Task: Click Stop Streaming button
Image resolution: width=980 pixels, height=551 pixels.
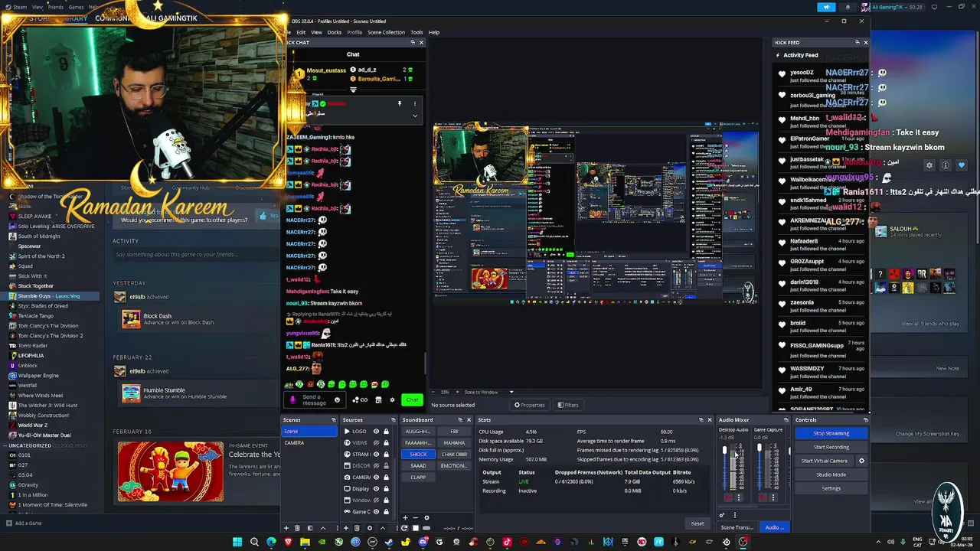Action: (831, 433)
